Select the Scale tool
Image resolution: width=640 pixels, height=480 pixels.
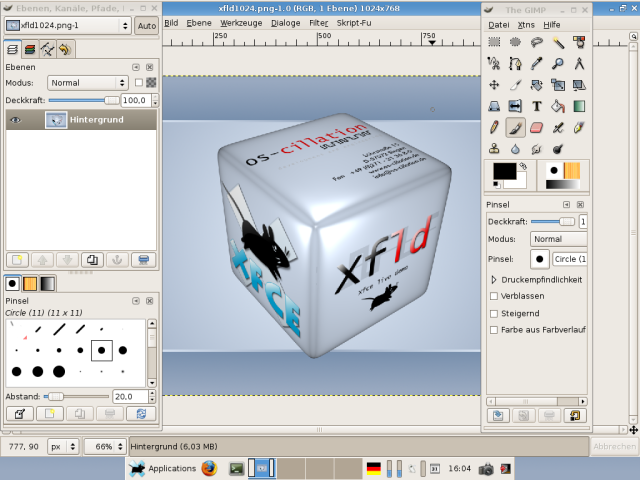pyautogui.click(x=558, y=85)
